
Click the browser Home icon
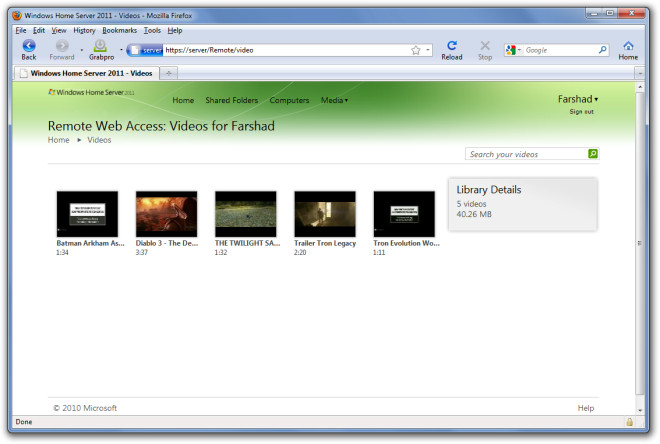[628, 45]
